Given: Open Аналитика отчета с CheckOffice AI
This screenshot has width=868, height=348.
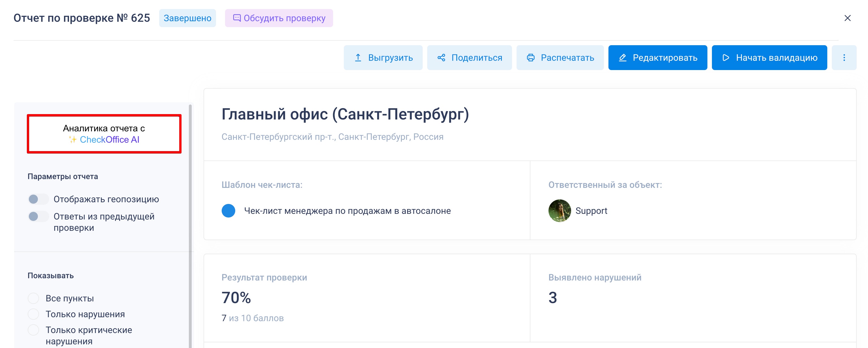Looking at the screenshot, I should point(104,134).
